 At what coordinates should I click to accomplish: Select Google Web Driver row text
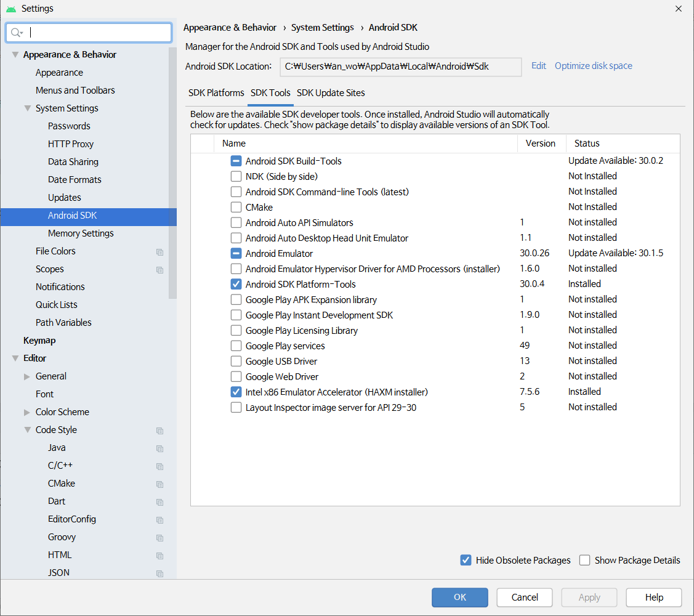pos(282,377)
